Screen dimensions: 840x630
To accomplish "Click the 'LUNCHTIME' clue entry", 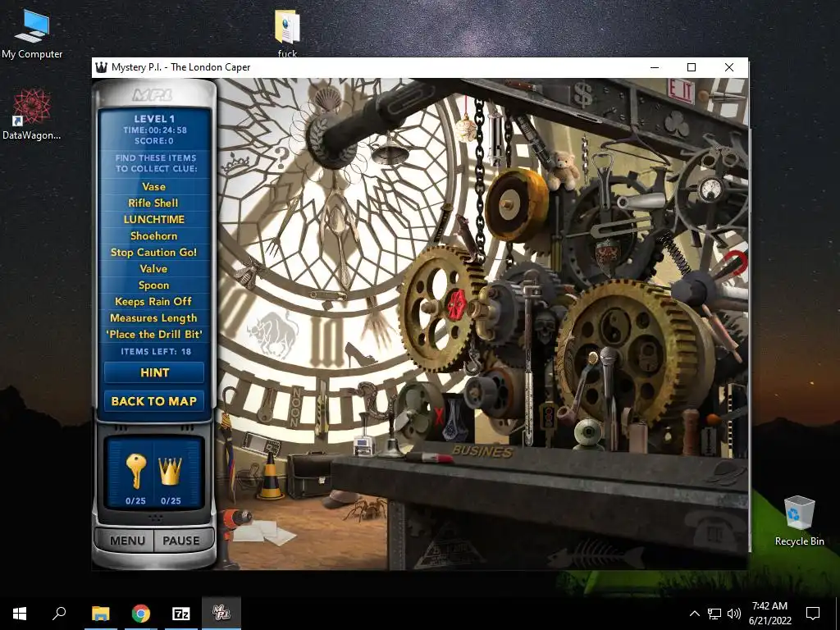I will (x=153, y=219).
